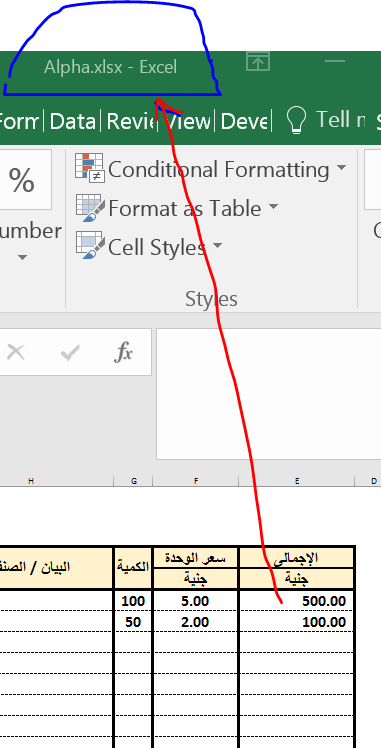Click the Cell Styles icon
Image resolution: width=381 pixels, height=748 pixels.
(x=90, y=246)
